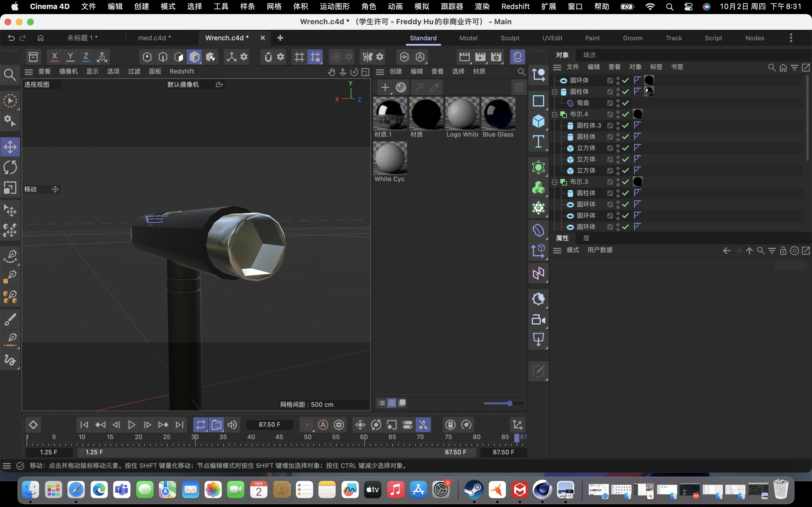This screenshot has height=507, width=812.
Task: Select the Scale tool
Action: [x=10, y=188]
